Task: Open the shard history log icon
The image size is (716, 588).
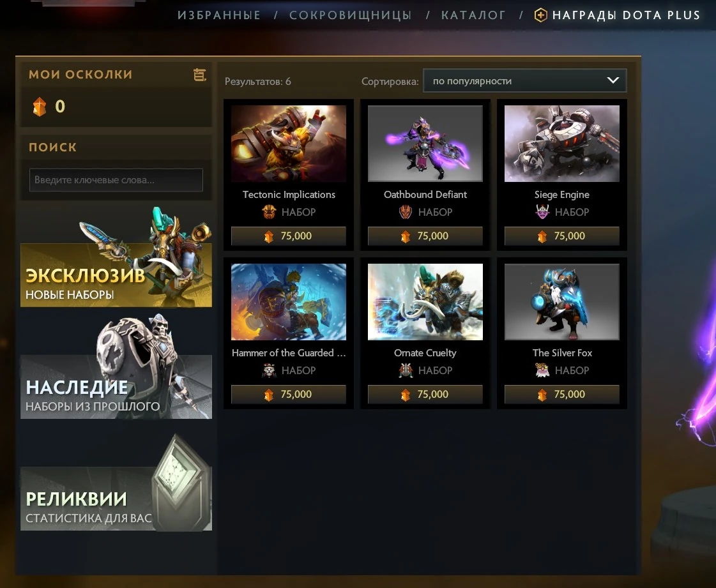Action: 199,75
